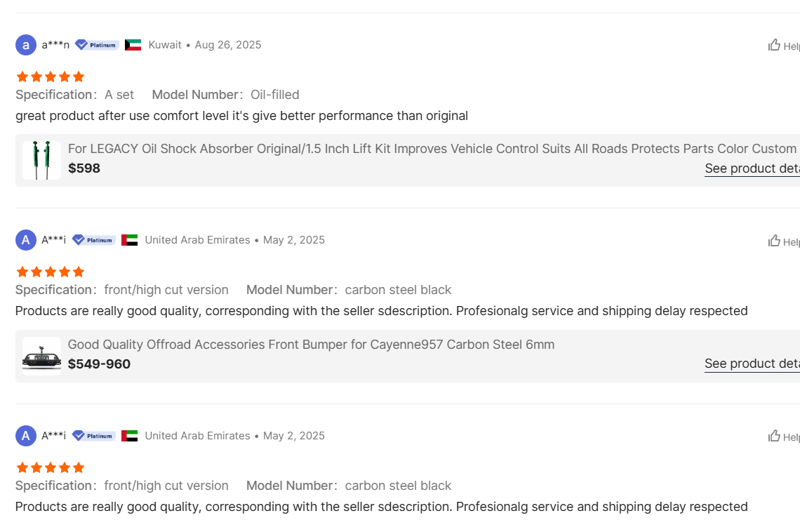Click the Kuwait flag icon

[x=133, y=45]
